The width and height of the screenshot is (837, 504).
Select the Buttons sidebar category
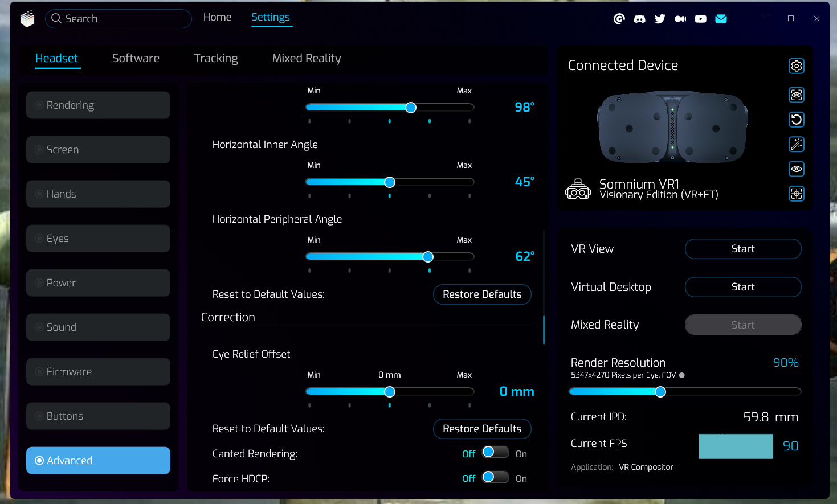pos(98,416)
